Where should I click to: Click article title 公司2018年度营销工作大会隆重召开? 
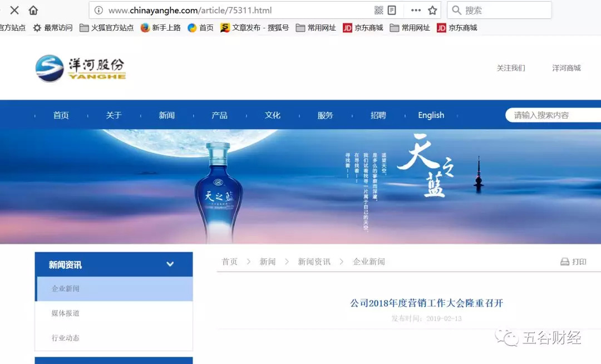click(427, 303)
